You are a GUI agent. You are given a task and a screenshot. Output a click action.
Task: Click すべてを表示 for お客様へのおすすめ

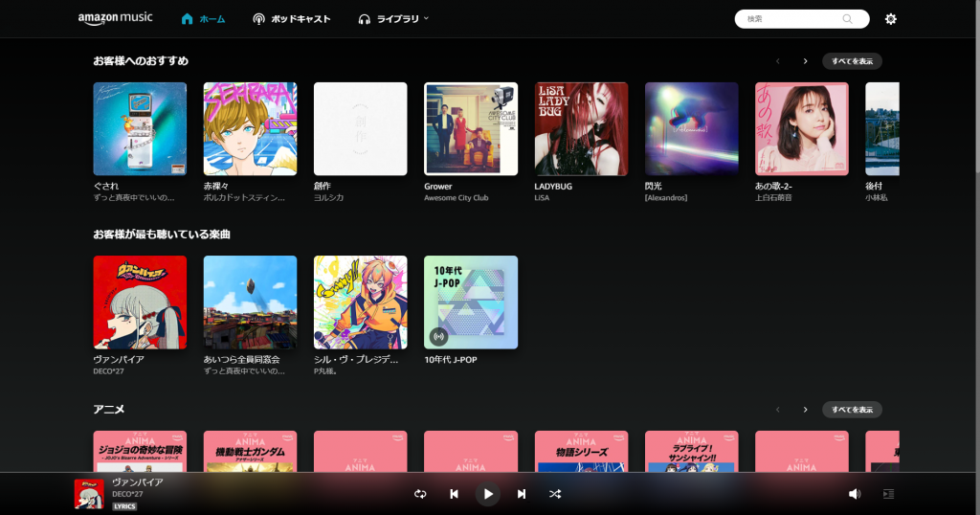[852, 61]
